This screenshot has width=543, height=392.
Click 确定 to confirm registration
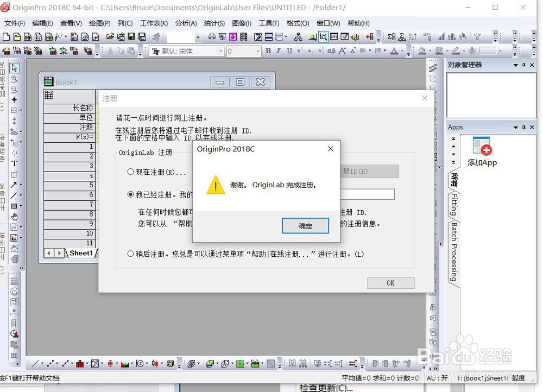(x=305, y=226)
